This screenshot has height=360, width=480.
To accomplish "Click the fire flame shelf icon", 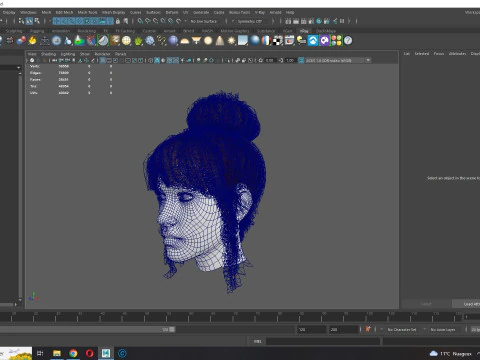I will (x=32, y=41).
